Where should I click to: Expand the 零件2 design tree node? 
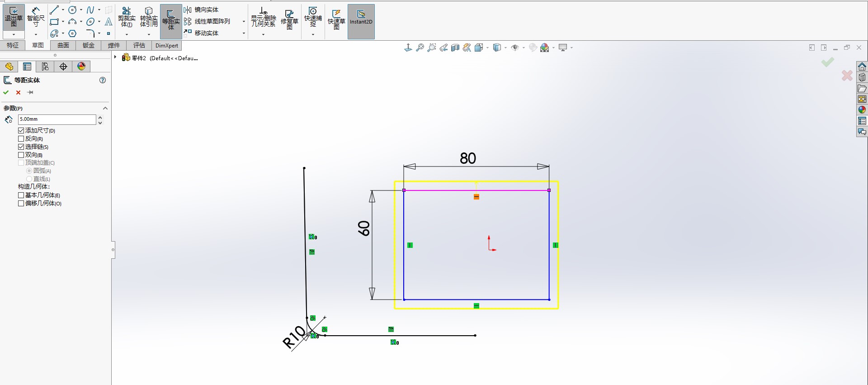[116, 57]
